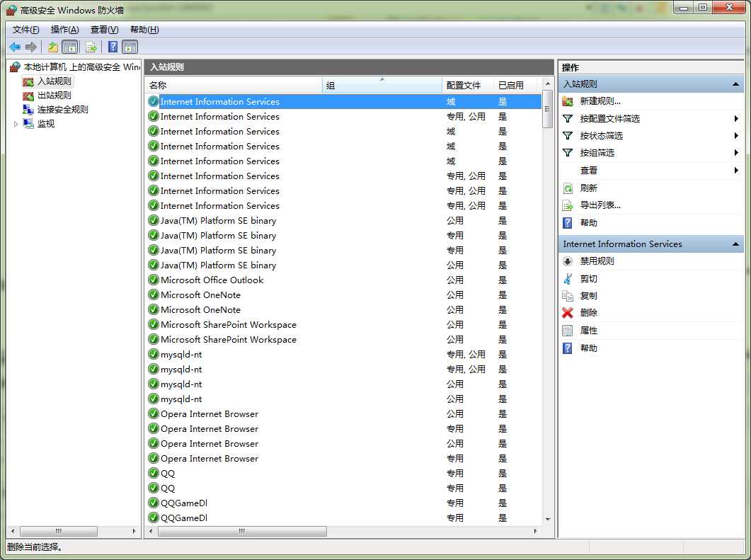The width and height of the screenshot is (751, 560).
Task: Click the Forward arrow toolbar icon
Action: pyautogui.click(x=31, y=47)
